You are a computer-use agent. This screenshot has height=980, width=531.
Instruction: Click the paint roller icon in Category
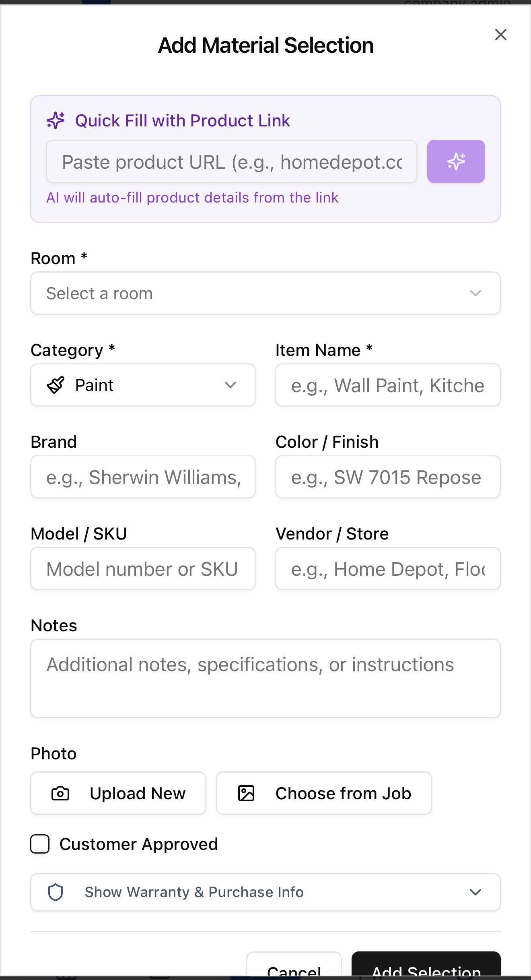pyautogui.click(x=56, y=385)
